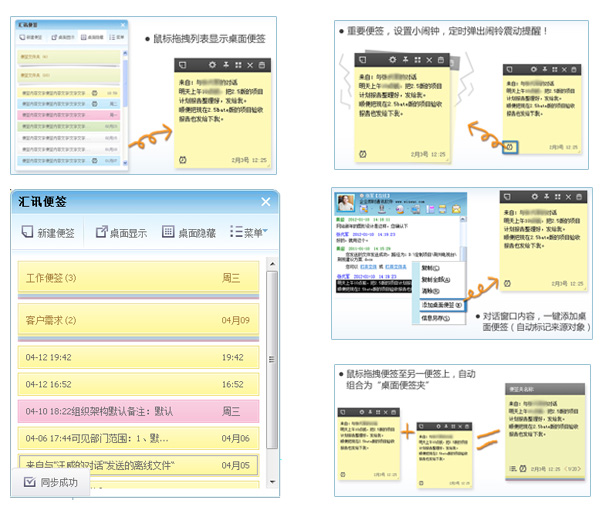The width and height of the screenshot is (602, 520).
Task: Go to previous note with the folder note's < arrow
Action: point(566,469)
